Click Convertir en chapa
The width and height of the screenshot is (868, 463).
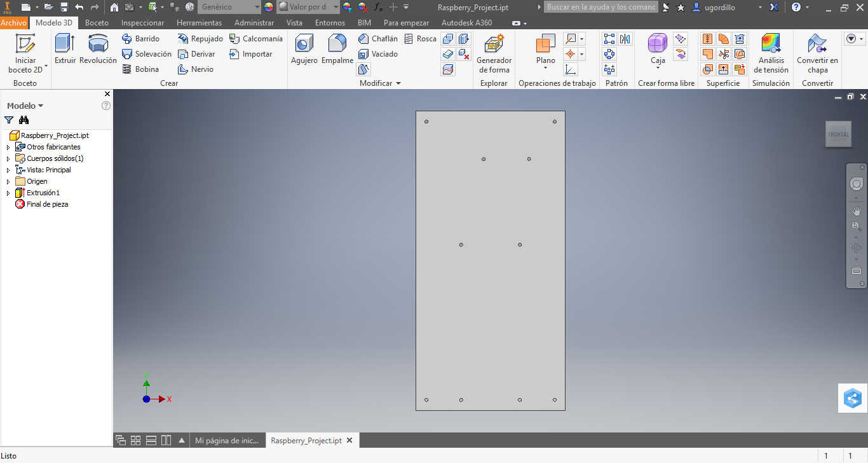[817, 53]
